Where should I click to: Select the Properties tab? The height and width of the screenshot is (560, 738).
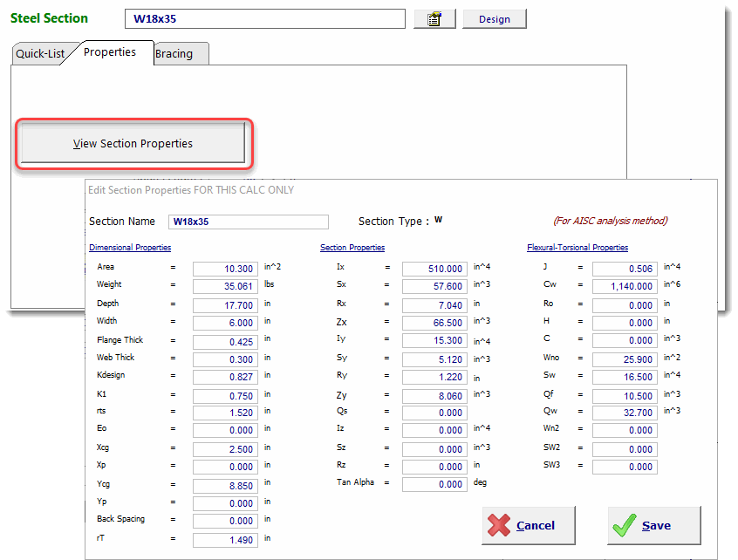point(110,52)
